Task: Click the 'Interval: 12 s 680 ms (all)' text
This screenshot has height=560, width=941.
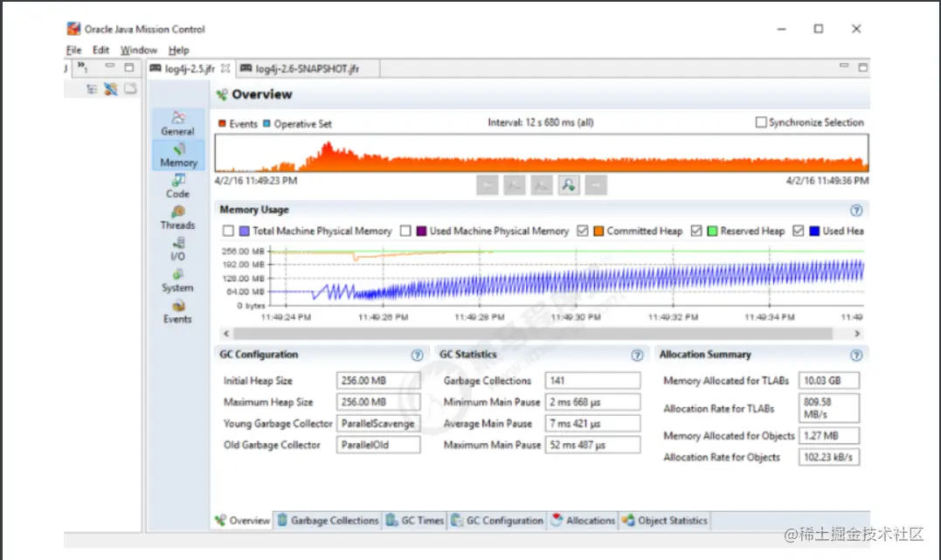Action: (x=541, y=122)
